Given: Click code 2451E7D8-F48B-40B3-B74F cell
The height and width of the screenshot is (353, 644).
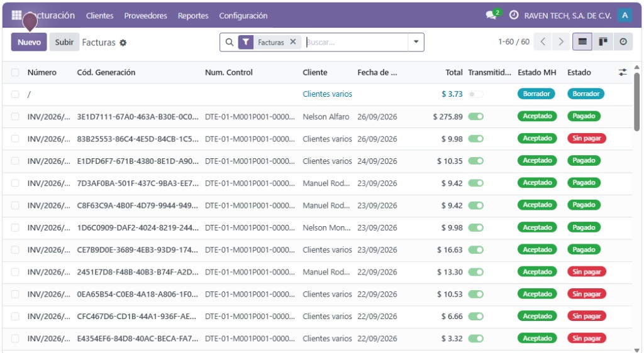Looking at the screenshot, I should coord(138,272).
